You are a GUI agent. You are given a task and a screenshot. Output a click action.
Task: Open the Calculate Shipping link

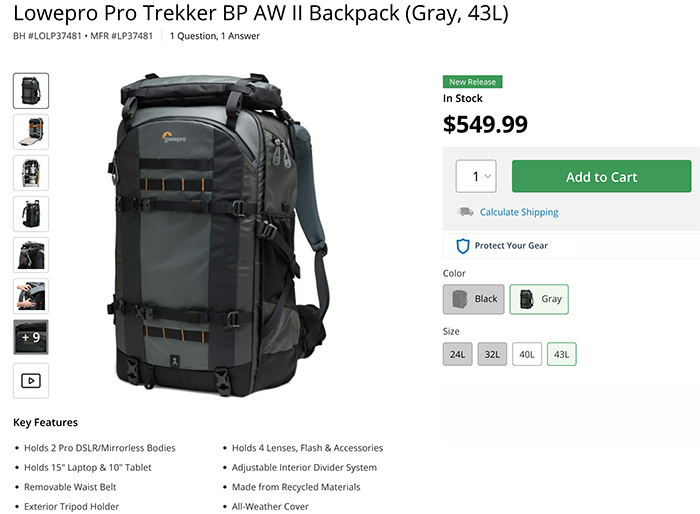pos(519,212)
